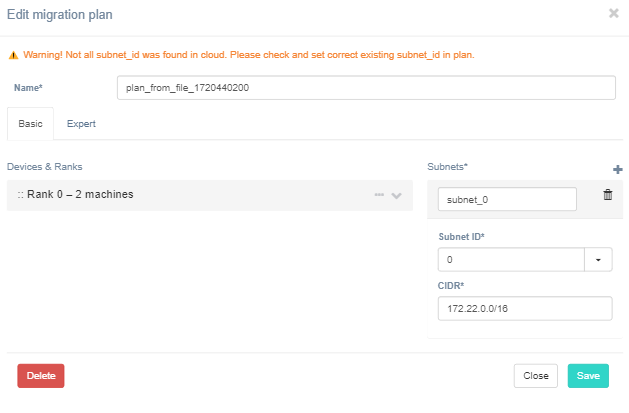Close the Edit migration plan dialog via X
The height and width of the screenshot is (413, 629).
click(x=613, y=14)
